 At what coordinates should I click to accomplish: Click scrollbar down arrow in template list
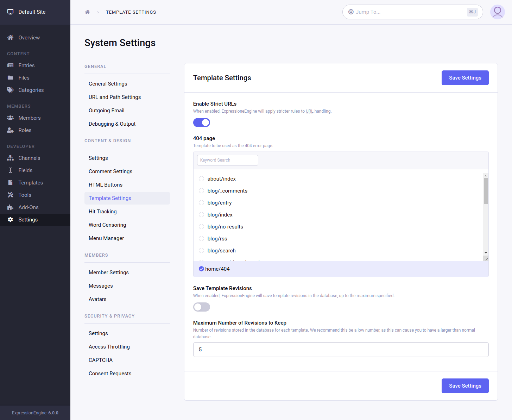click(486, 253)
